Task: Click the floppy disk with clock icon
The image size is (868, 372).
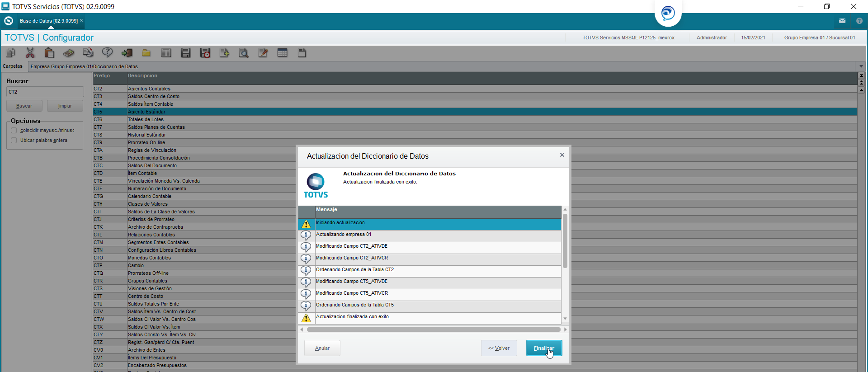Action: point(205,53)
